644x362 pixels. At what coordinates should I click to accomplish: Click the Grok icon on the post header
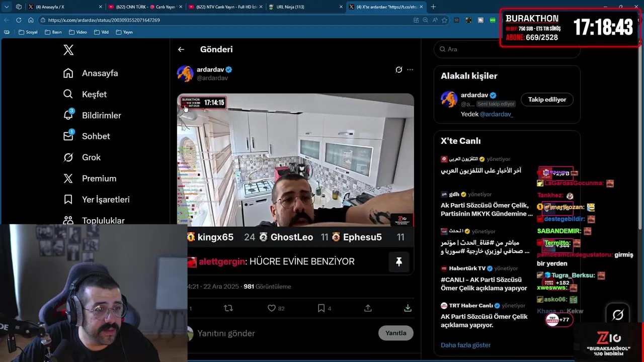point(398,70)
